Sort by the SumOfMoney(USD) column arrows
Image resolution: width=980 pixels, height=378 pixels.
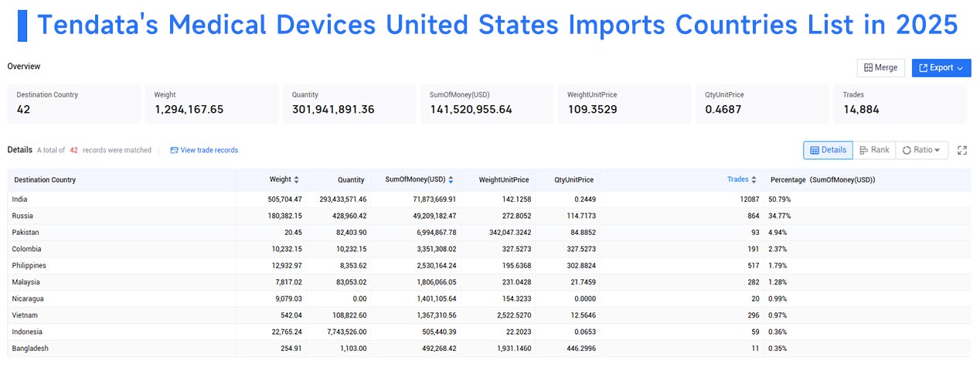coord(450,179)
